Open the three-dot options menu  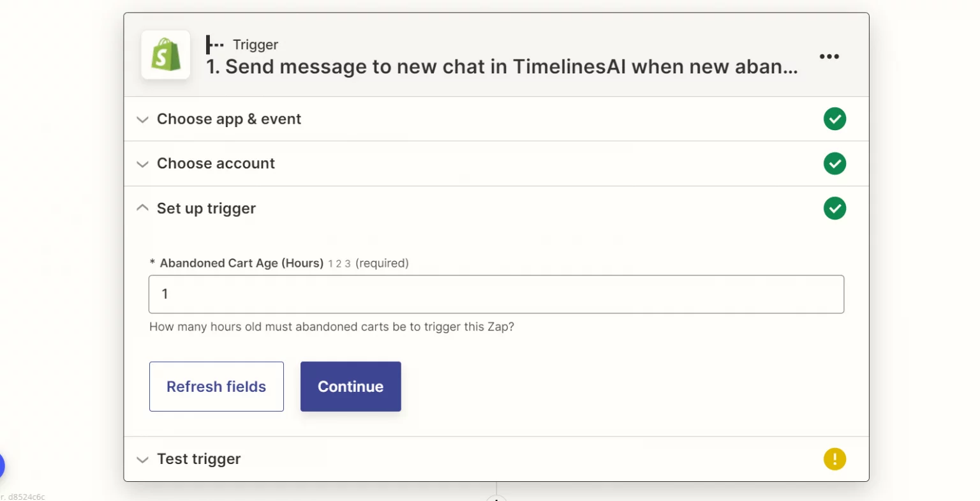(x=829, y=56)
